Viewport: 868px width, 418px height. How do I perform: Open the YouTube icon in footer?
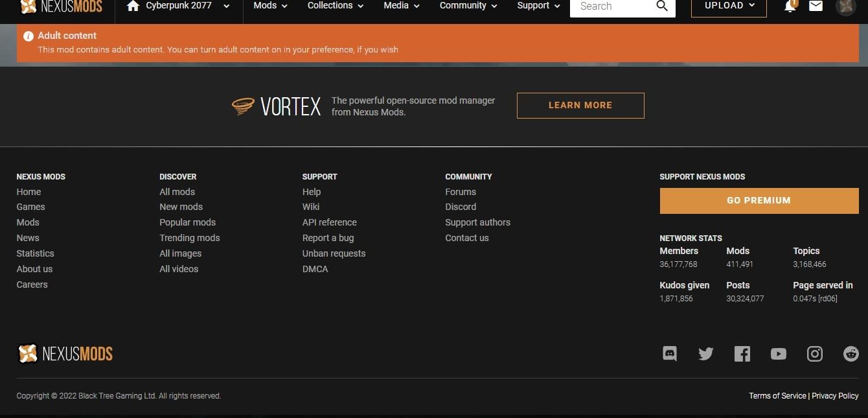pos(779,354)
